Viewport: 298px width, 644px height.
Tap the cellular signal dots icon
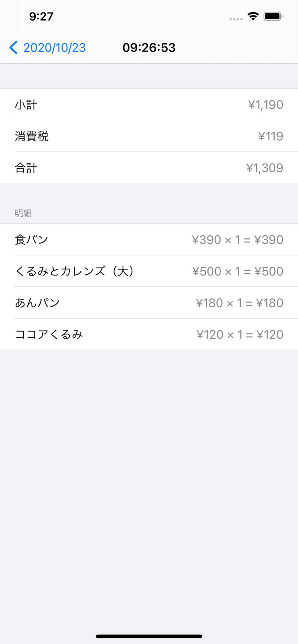pos(236,18)
